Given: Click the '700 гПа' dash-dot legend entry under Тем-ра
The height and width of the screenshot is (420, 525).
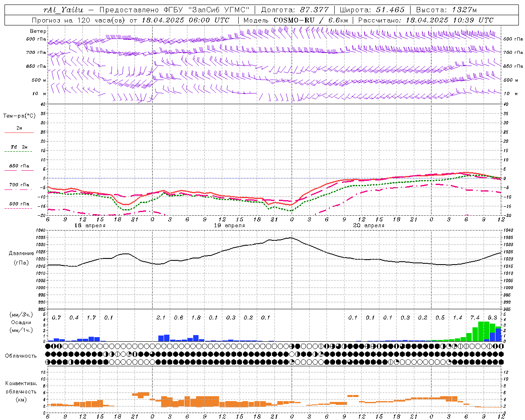Looking at the screenshot, I should [x=19, y=185].
